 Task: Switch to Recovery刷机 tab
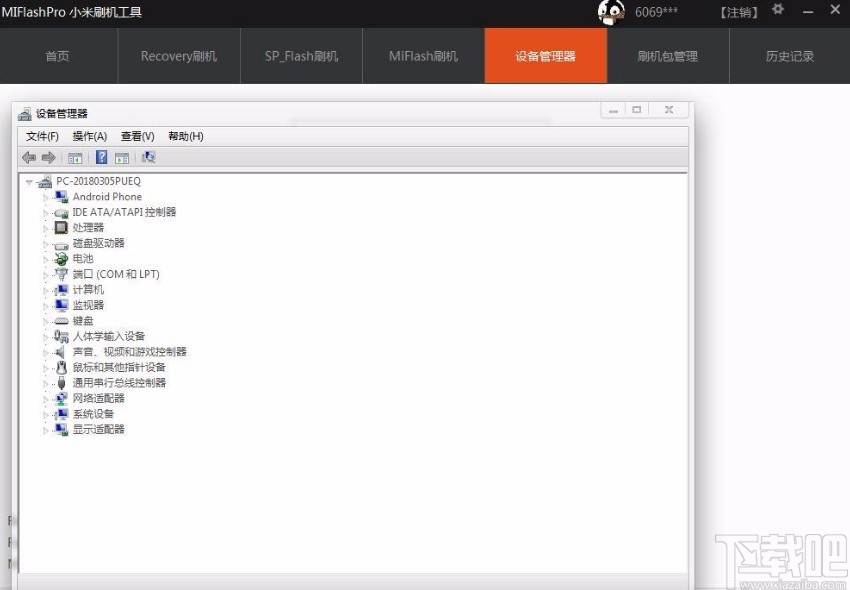click(x=179, y=56)
